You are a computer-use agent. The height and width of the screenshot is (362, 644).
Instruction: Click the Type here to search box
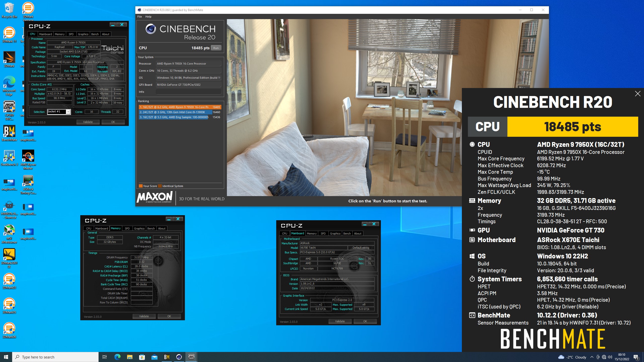[55, 357]
